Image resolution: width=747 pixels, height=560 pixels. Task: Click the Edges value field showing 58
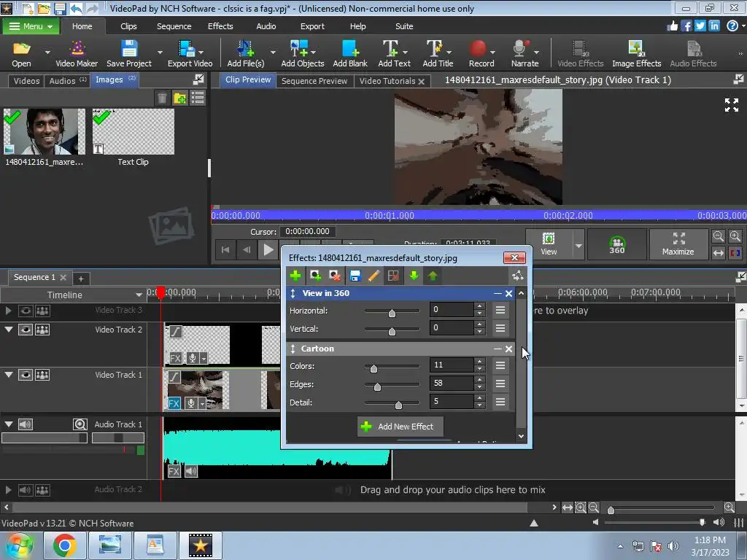pyautogui.click(x=452, y=384)
